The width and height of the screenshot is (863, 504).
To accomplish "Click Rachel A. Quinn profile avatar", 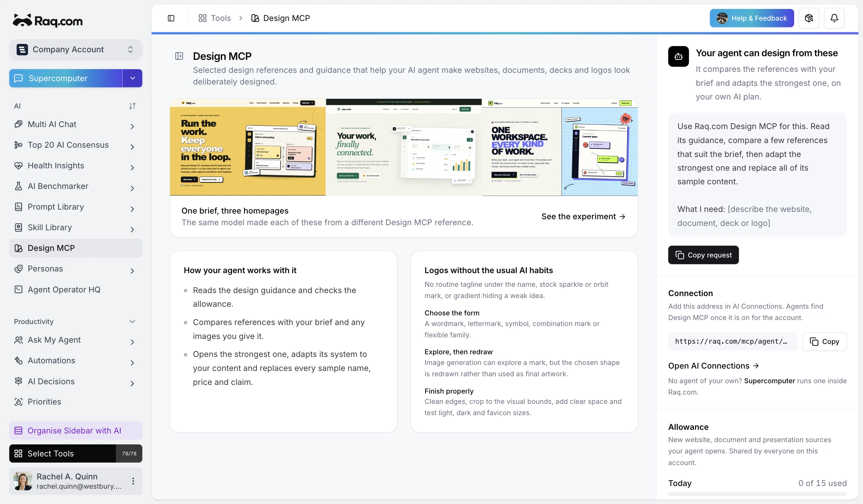I will [x=23, y=481].
